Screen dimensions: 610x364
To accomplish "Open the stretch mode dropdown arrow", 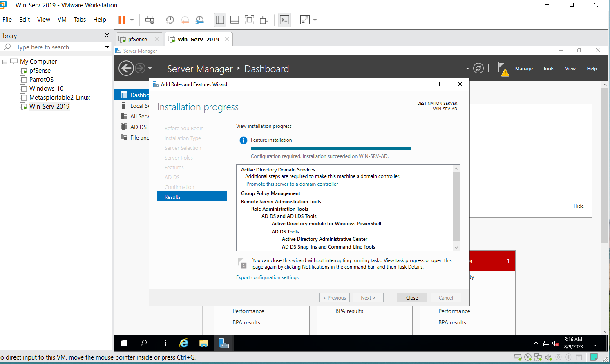I will click(315, 20).
